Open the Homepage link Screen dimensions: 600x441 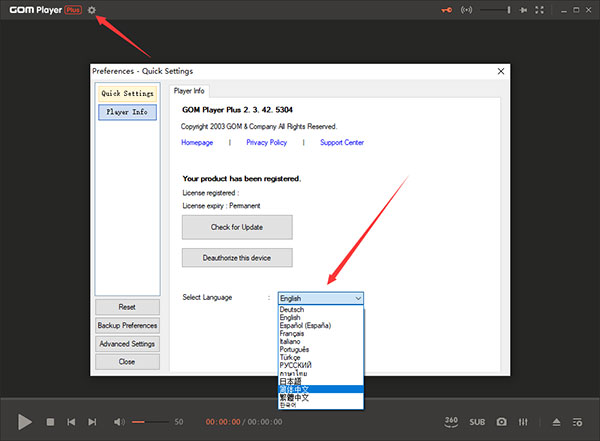(x=197, y=142)
